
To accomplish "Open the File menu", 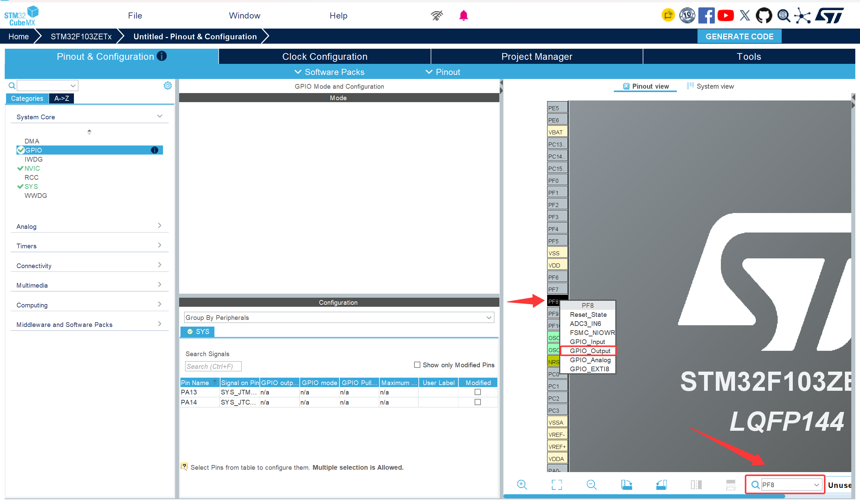I will [x=135, y=16].
